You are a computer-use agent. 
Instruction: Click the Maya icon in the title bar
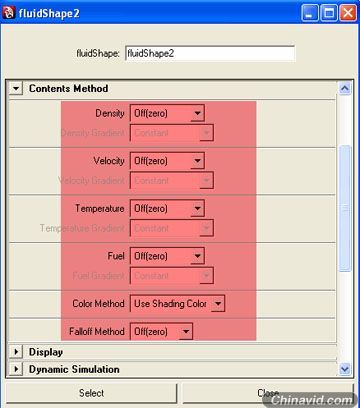[x=9, y=13]
